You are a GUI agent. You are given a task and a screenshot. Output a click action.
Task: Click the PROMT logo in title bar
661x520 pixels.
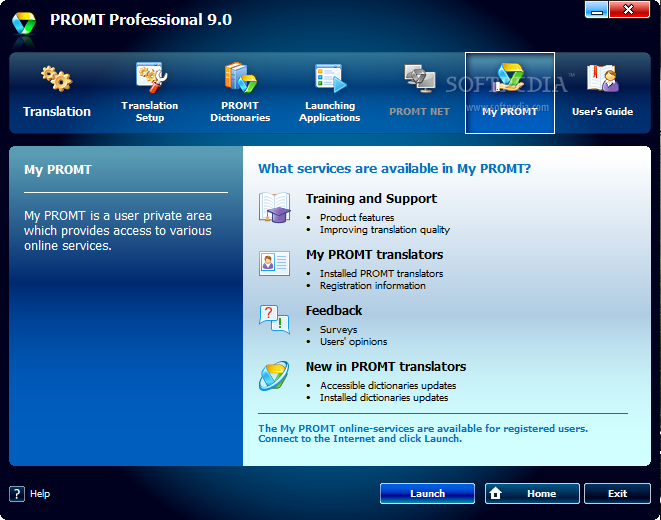[24, 24]
